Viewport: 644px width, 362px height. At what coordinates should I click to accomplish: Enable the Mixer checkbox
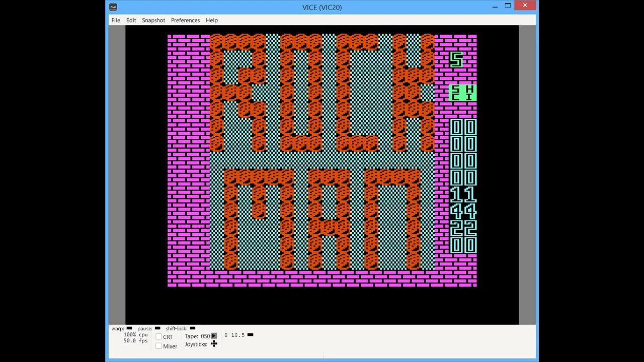pyautogui.click(x=158, y=346)
